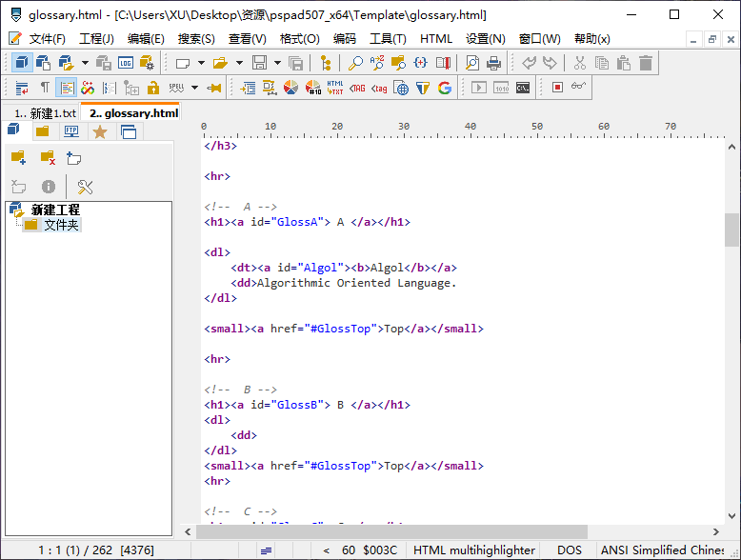
Task: Open the 工程(J) menu
Action: (x=96, y=39)
